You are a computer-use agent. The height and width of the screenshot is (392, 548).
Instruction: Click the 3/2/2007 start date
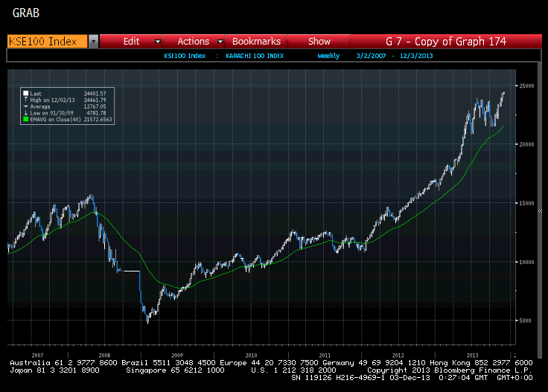pyautogui.click(x=371, y=56)
